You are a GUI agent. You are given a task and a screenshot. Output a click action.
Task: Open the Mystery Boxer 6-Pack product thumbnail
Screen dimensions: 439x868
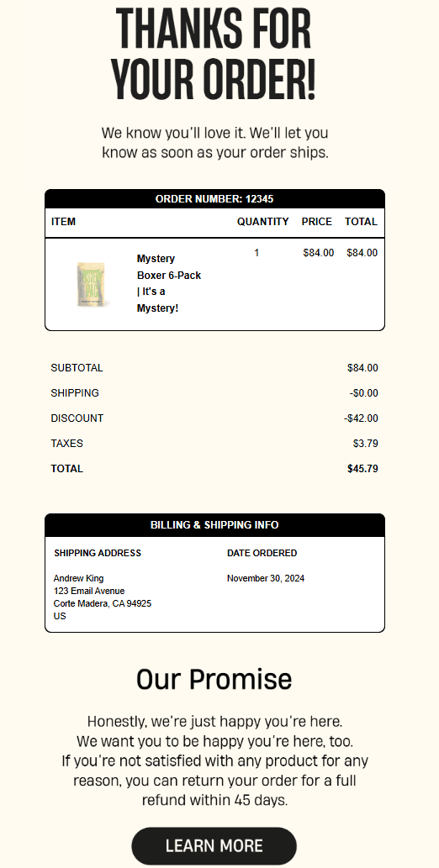pos(93,284)
